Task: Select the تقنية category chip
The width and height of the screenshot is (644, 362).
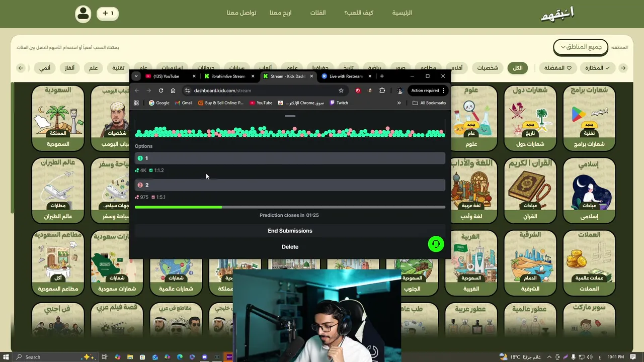Action: point(118,68)
